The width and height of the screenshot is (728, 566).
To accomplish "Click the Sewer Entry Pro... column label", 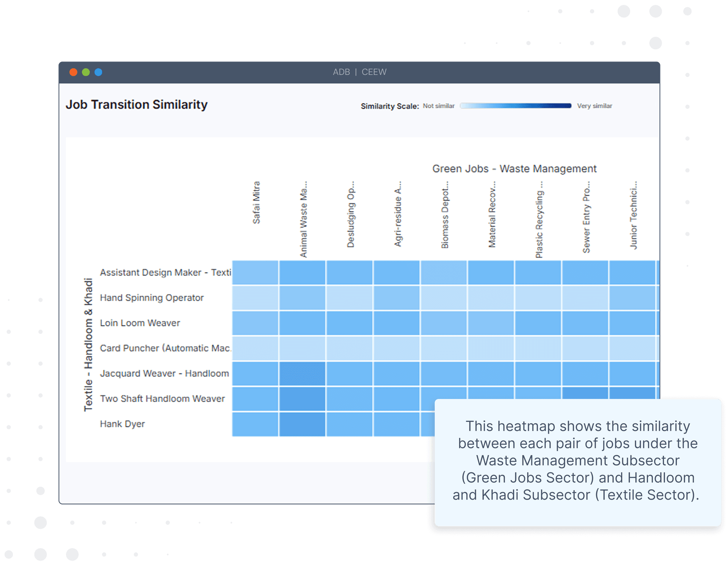I will (586, 217).
